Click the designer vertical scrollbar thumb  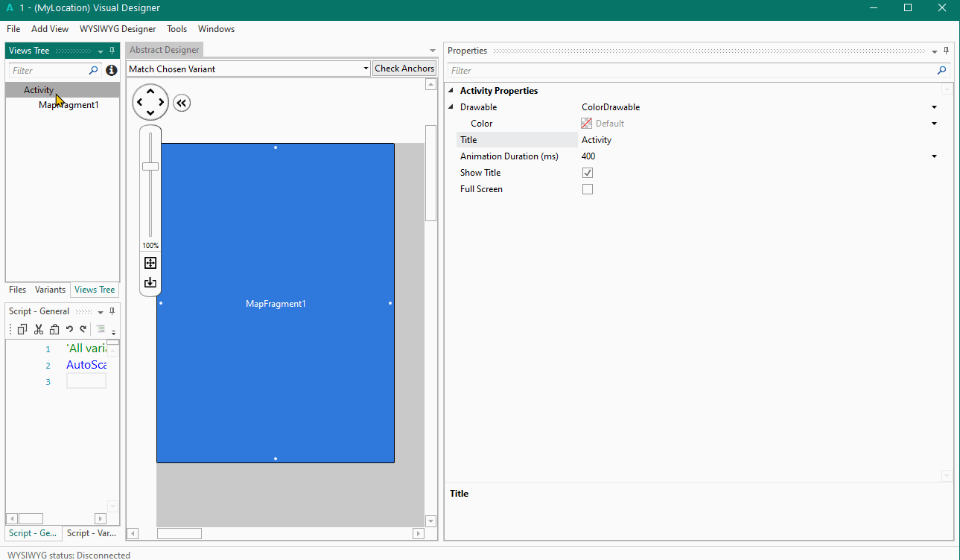coord(430,173)
